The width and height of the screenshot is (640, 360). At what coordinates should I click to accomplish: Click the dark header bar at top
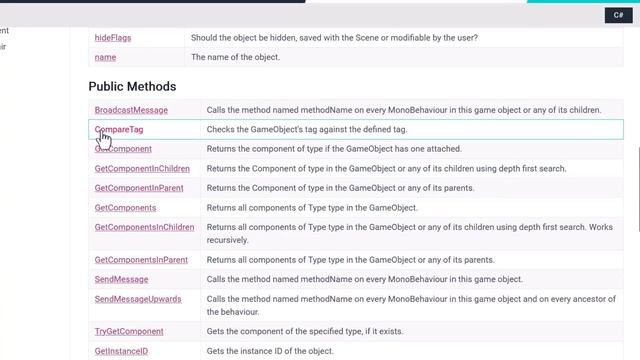[x=153, y=1]
